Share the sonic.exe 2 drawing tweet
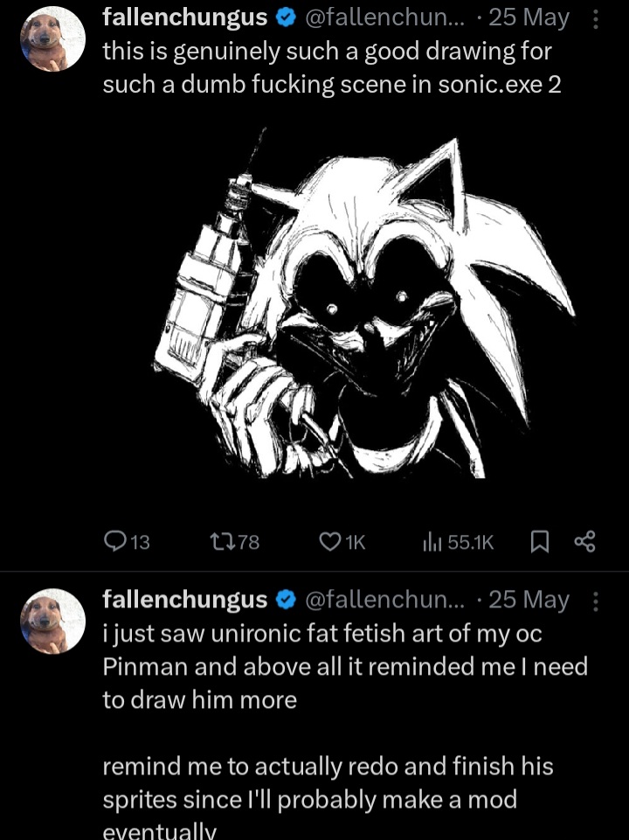 (x=584, y=543)
